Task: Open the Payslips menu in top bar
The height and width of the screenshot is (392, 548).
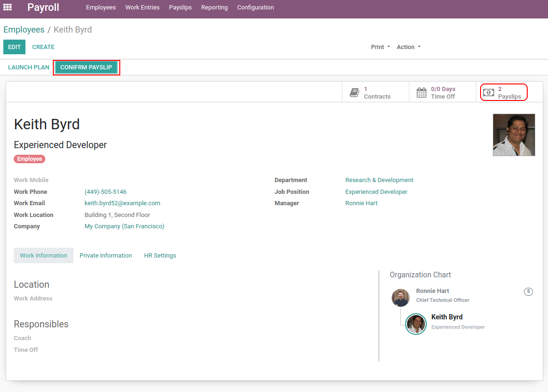Action: click(180, 8)
